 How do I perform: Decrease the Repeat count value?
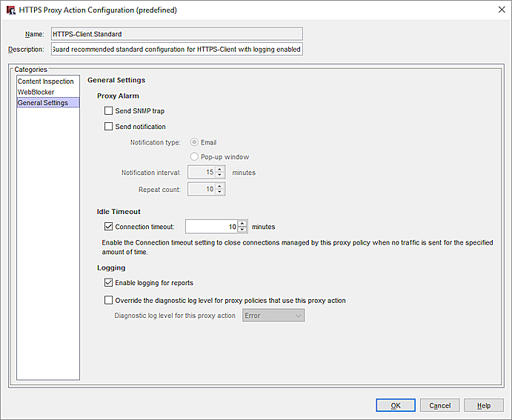tap(220, 193)
